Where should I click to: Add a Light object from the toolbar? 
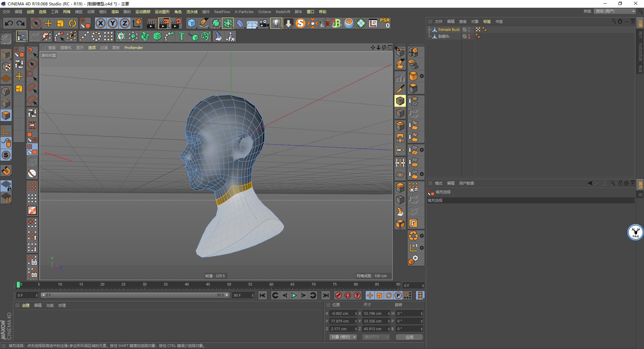tap(276, 23)
